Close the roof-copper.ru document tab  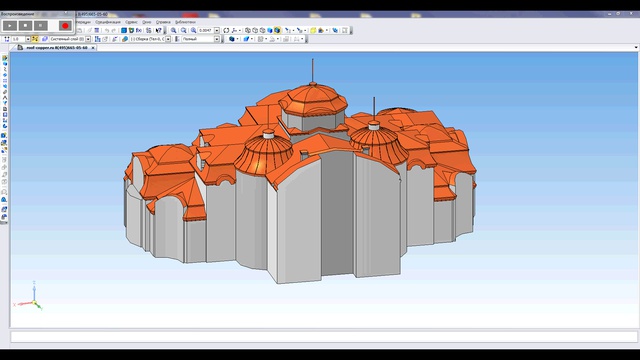tap(93, 48)
